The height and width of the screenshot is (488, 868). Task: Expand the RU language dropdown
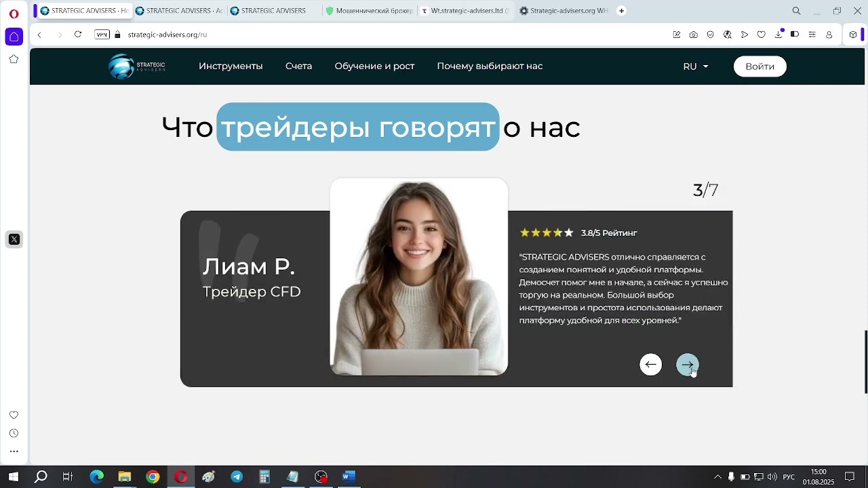tap(696, 66)
